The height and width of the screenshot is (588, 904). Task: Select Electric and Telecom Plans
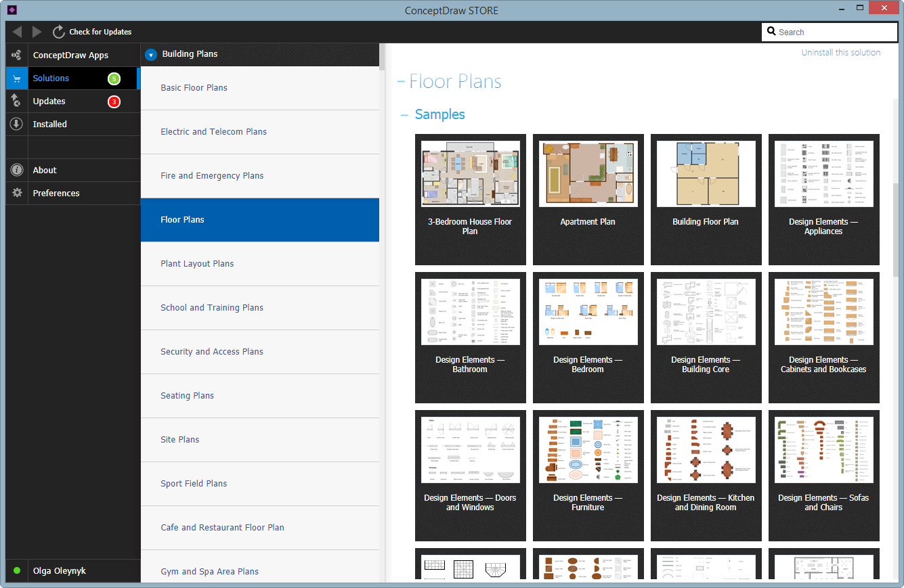(213, 132)
